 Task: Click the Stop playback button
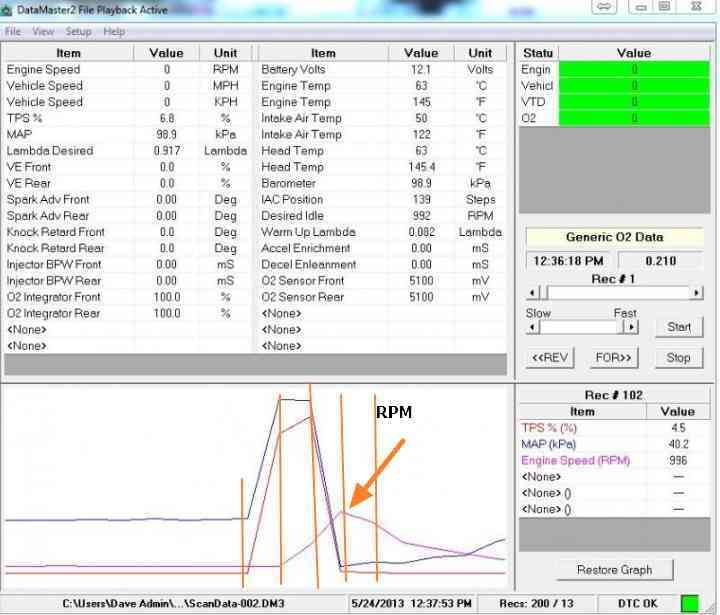tap(679, 357)
